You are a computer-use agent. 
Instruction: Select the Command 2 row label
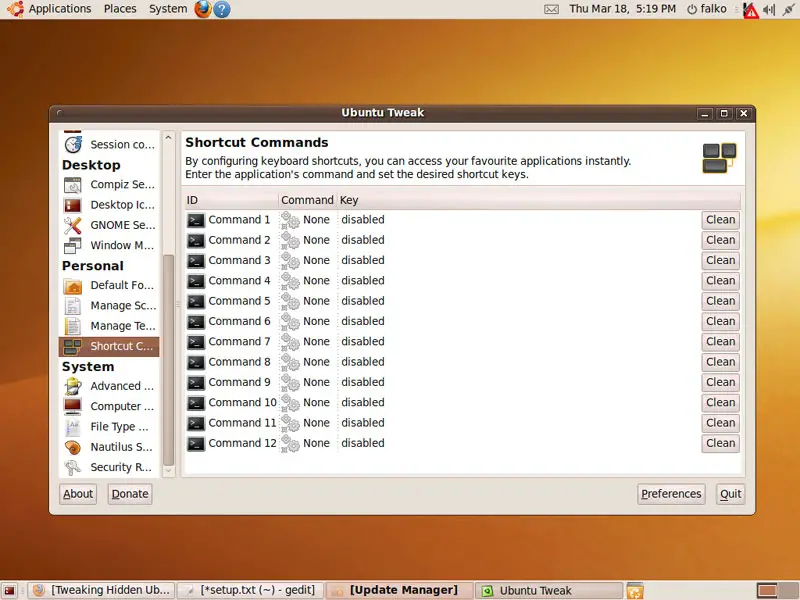[239, 240]
